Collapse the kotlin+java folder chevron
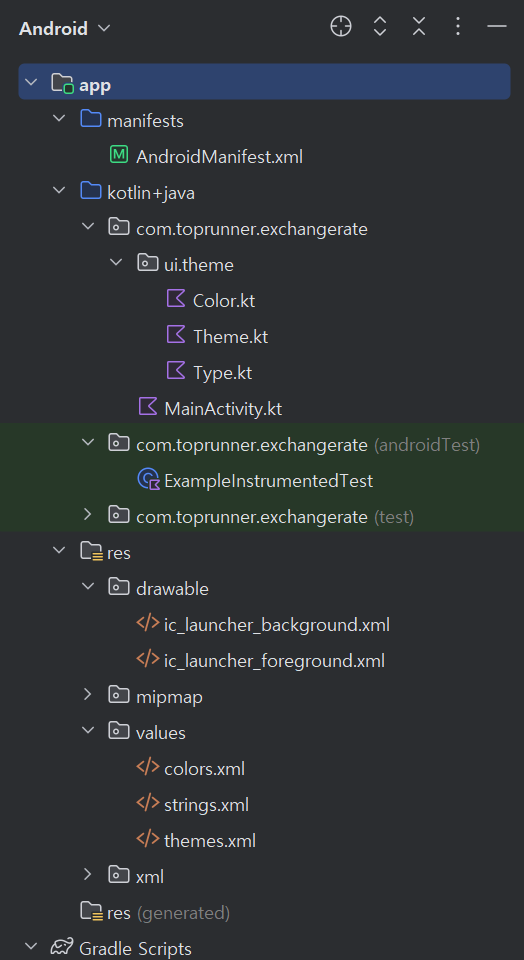The width and height of the screenshot is (524, 960). (59, 190)
